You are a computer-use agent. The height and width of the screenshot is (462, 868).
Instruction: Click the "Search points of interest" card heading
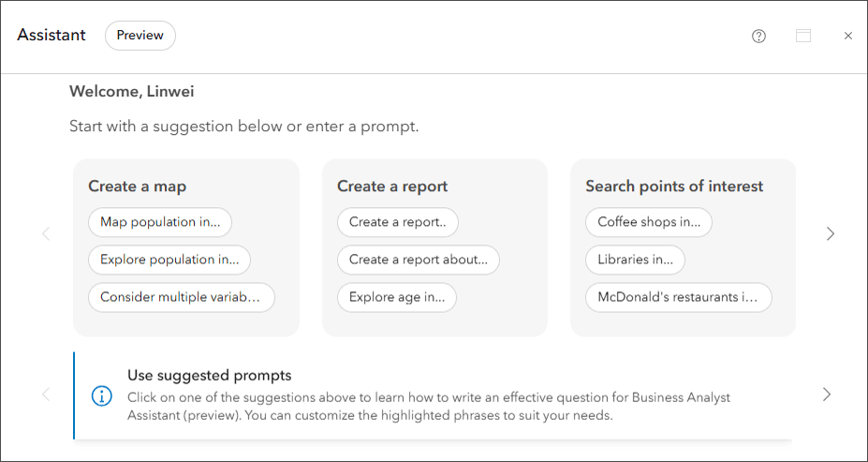click(x=674, y=186)
